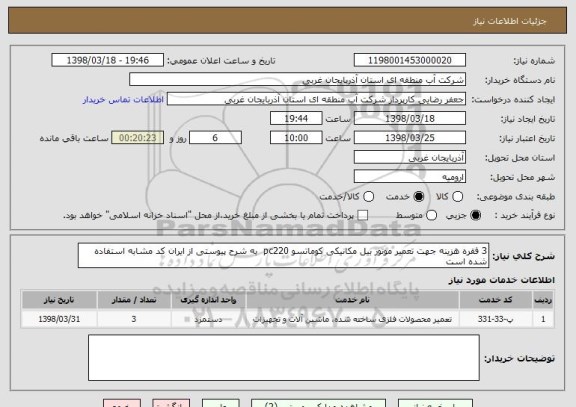
Task: Click the buyer notes text area
Action: pyautogui.click(x=284, y=357)
